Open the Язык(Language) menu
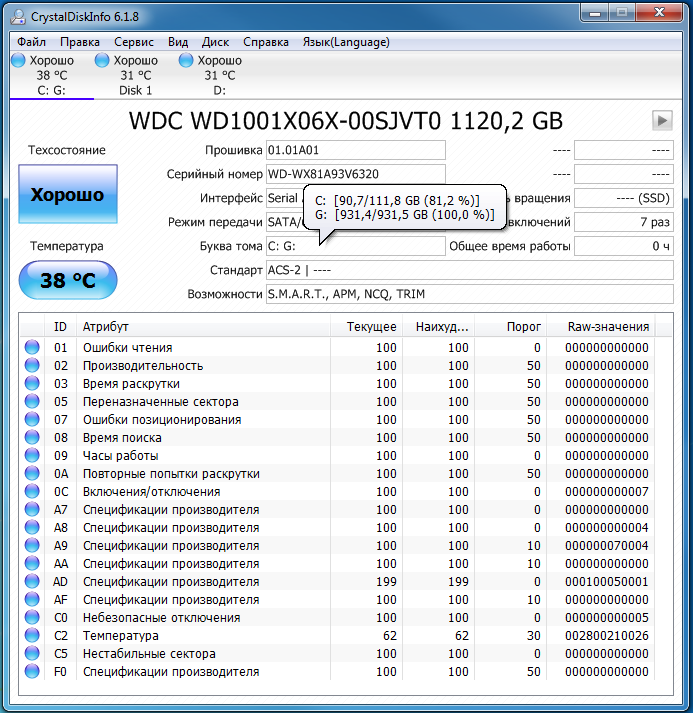693x713 pixels. [x=346, y=42]
